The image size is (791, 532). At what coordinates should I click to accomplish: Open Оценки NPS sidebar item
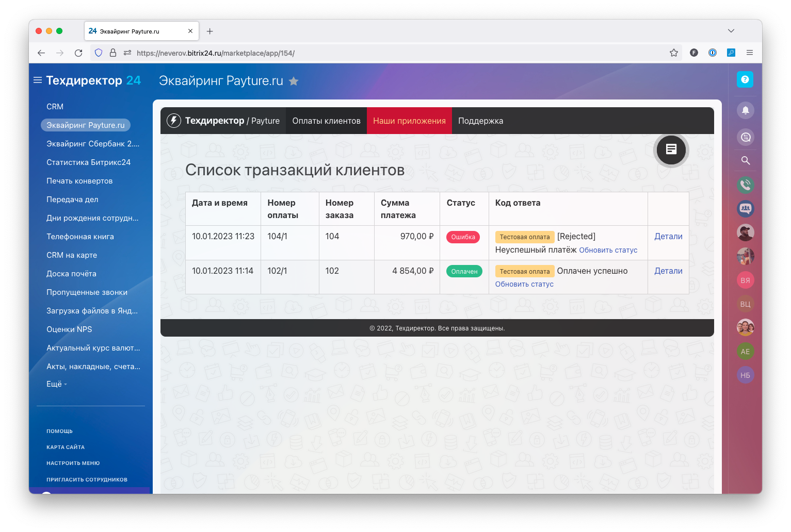[69, 329]
